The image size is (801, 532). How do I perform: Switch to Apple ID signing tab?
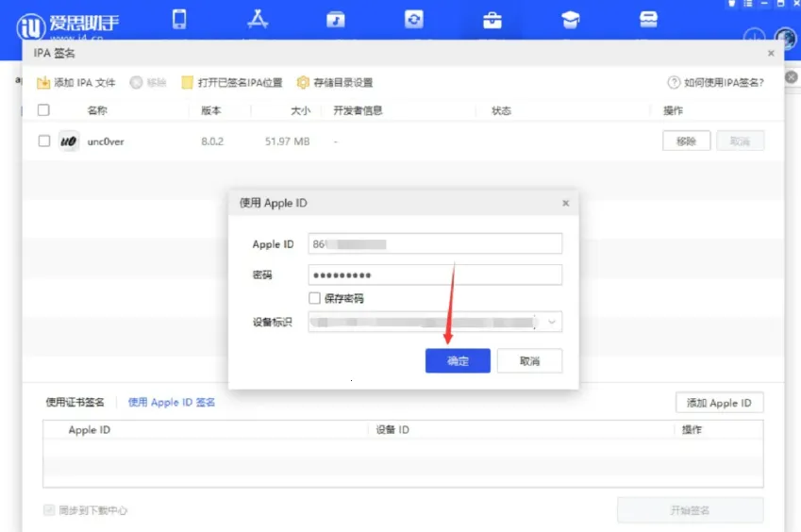tap(171, 403)
